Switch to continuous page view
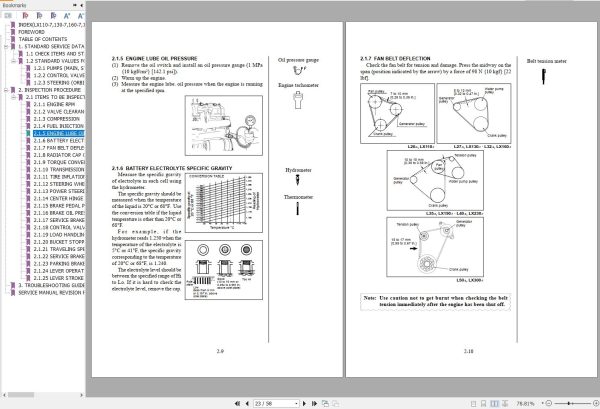The height and width of the screenshot is (409, 600). [x=484, y=403]
